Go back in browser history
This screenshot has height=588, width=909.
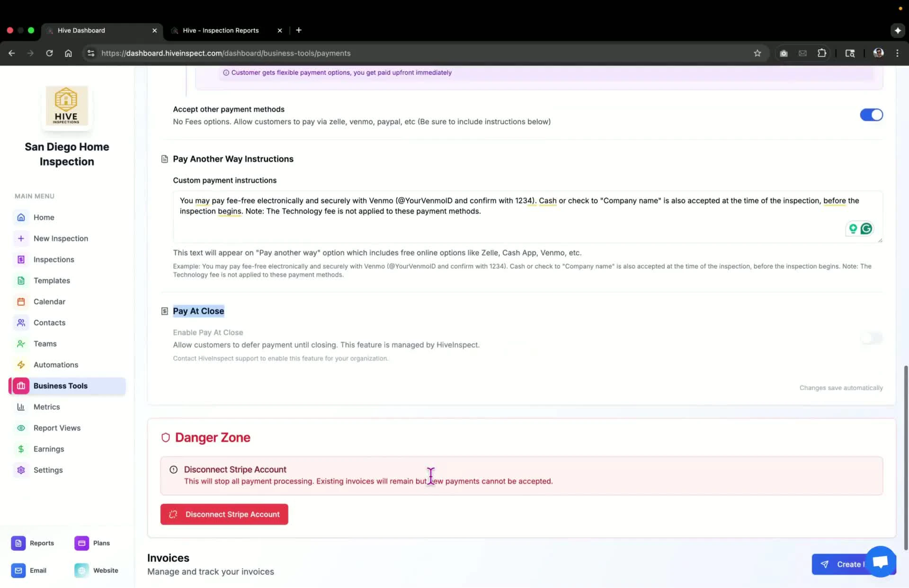pos(12,53)
